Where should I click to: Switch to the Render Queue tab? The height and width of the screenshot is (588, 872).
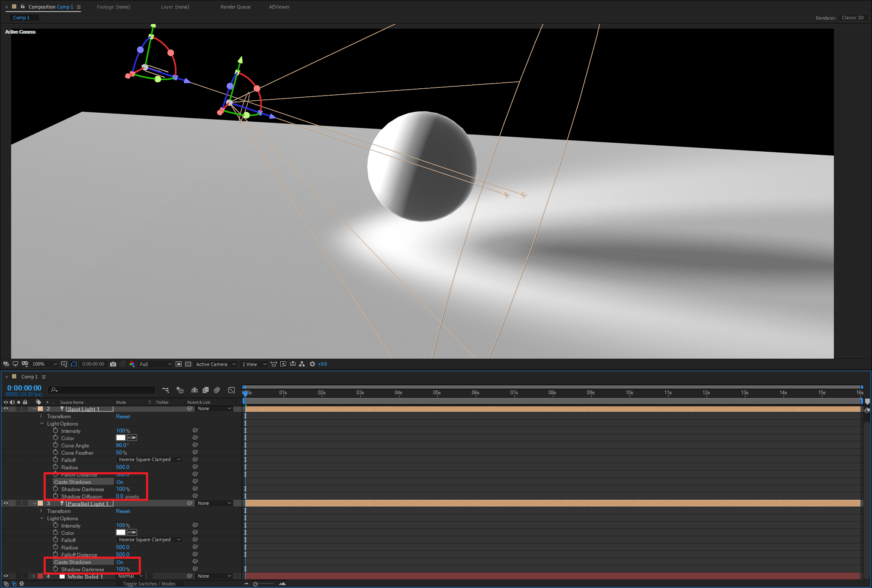click(235, 7)
